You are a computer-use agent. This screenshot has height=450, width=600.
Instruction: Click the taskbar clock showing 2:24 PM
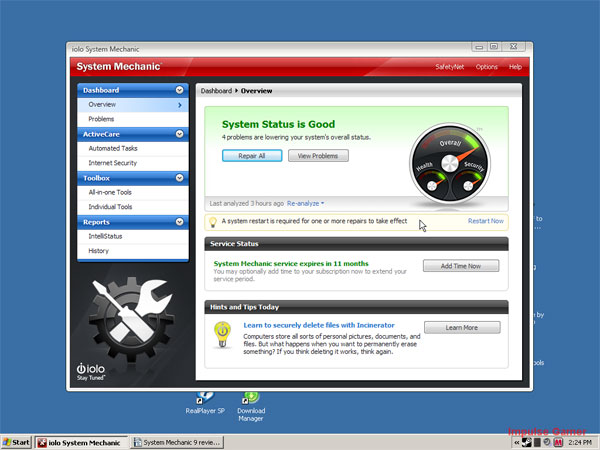[580, 443]
